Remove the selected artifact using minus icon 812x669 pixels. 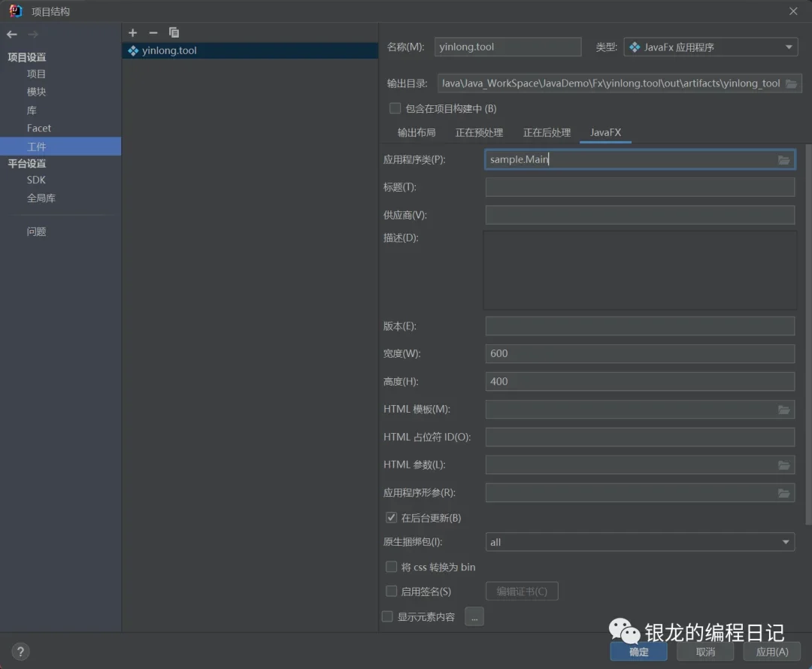click(153, 32)
